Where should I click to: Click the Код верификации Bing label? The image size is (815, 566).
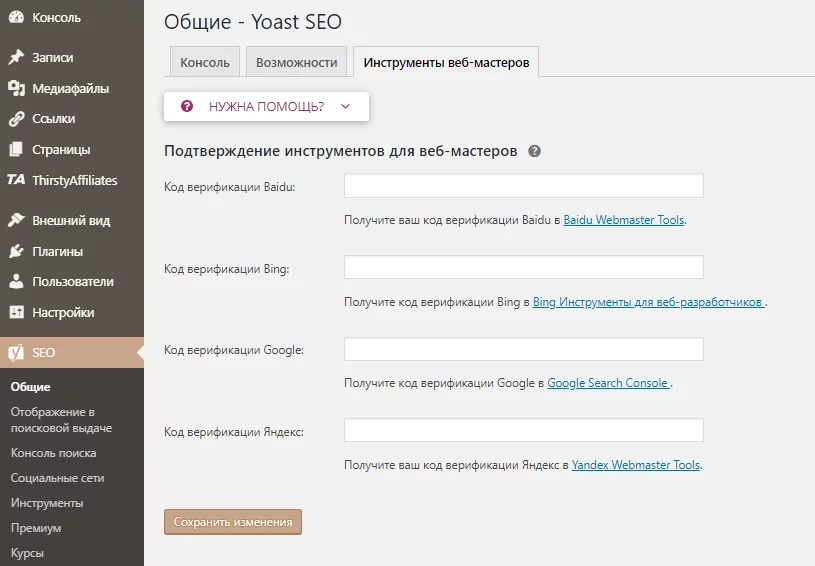(227, 269)
